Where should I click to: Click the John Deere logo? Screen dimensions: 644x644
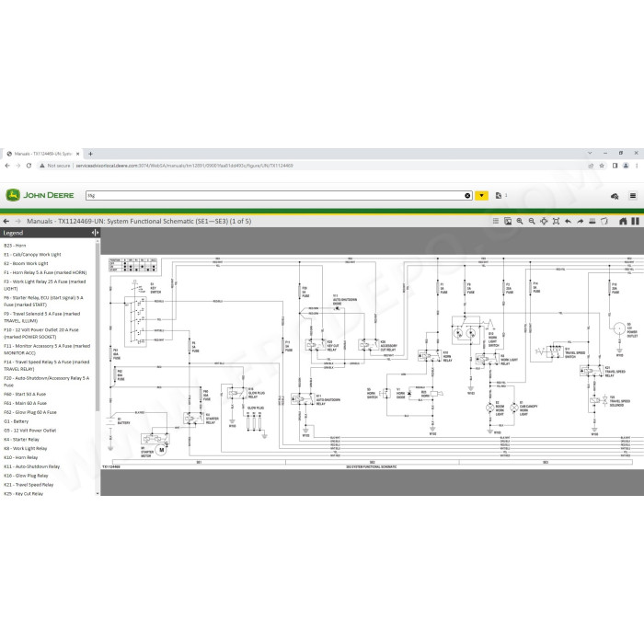click(x=40, y=195)
